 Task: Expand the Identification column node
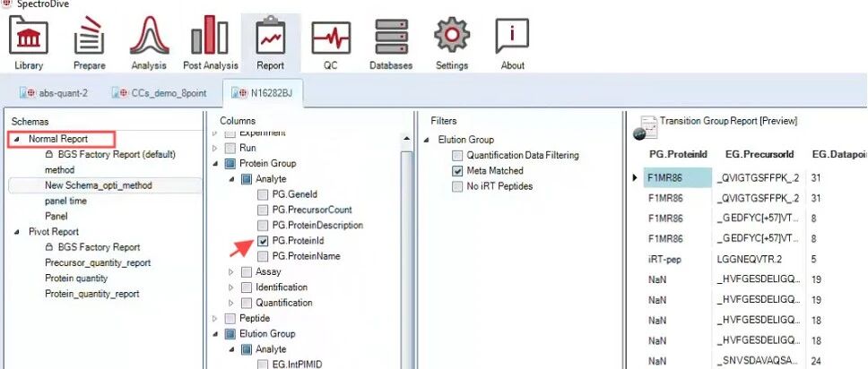click(x=231, y=287)
